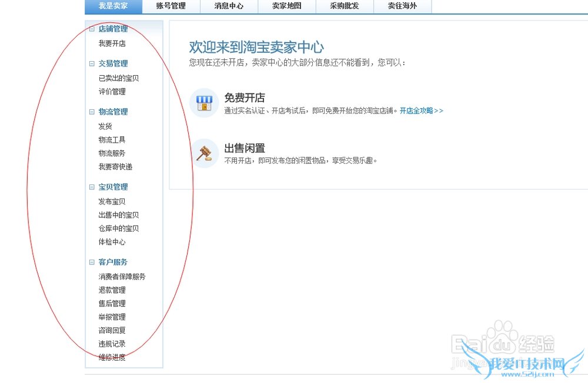Click the 交易管理 section title
588x383 pixels.
click(x=113, y=63)
